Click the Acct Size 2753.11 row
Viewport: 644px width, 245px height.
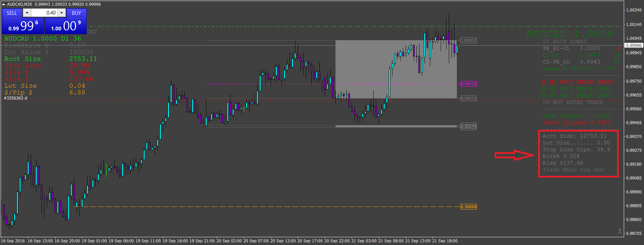(x=51, y=59)
